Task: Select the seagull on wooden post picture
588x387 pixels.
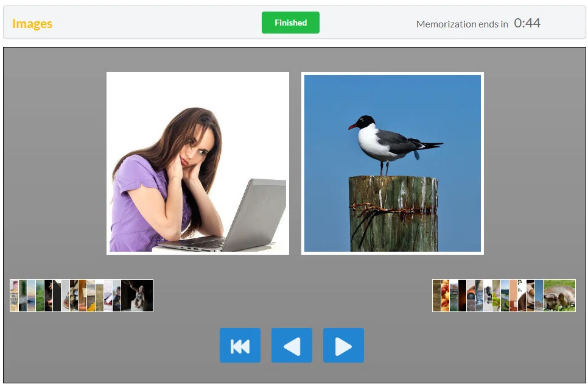Action: 392,163
